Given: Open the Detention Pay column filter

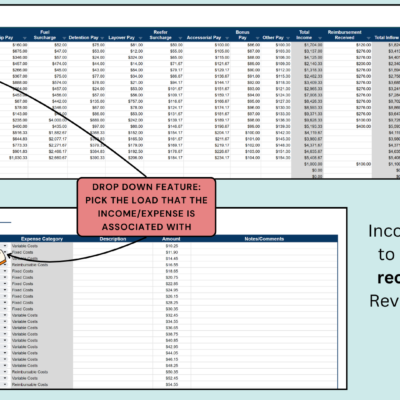Looking at the screenshot, I should (x=102, y=38).
